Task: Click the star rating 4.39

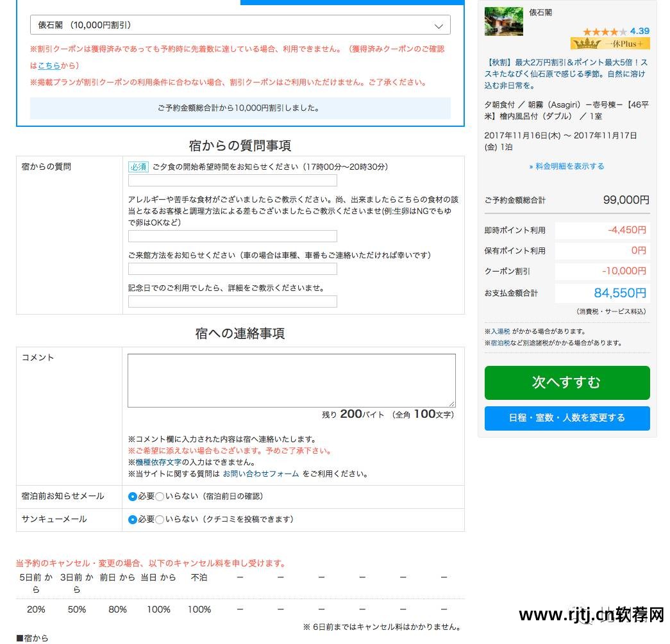Action: 616,31
